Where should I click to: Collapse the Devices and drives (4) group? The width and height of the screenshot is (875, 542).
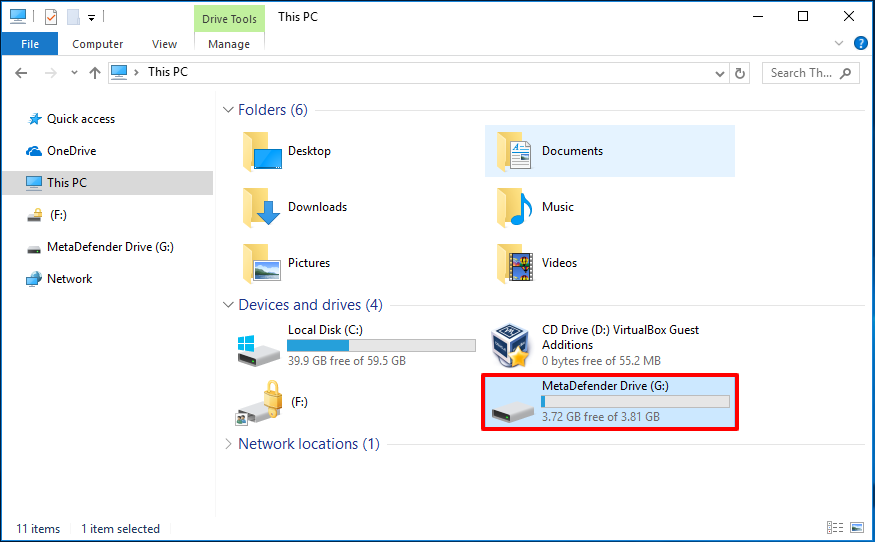point(228,305)
